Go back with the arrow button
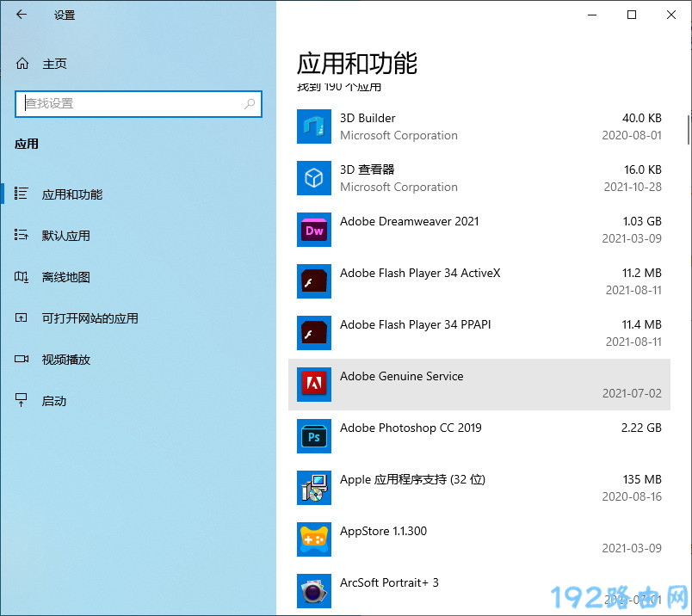The height and width of the screenshot is (616, 692). pyautogui.click(x=22, y=15)
